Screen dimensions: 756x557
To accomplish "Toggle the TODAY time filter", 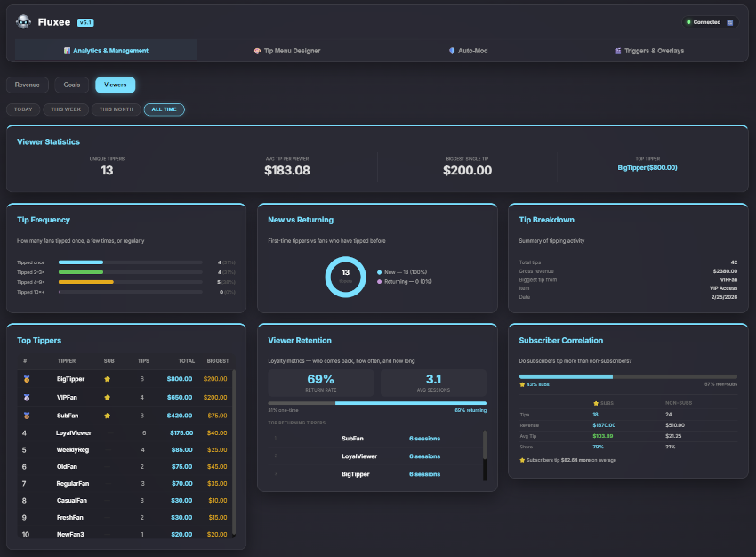I will [x=23, y=109].
